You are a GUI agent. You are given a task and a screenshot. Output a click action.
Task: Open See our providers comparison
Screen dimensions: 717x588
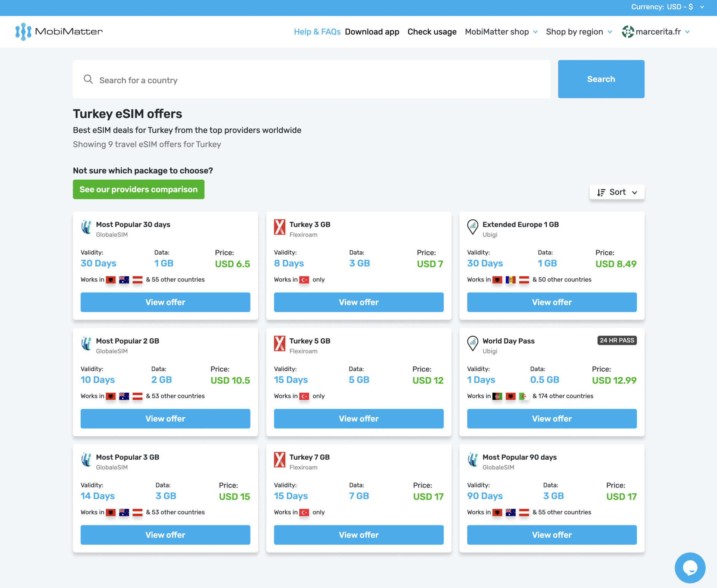pos(139,189)
